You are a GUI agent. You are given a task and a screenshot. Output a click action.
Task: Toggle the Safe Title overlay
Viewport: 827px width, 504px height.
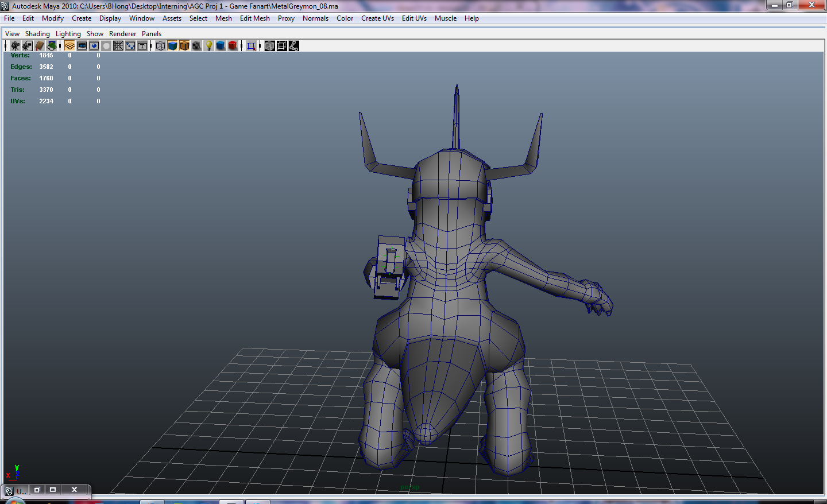[x=142, y=46]
